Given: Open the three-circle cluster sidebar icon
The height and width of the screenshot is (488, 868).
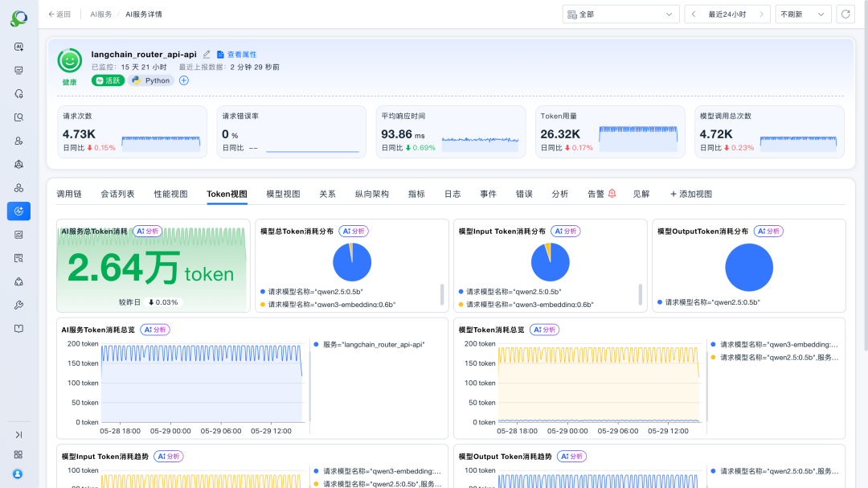Looking at the screenshot, I should click(x=18, y=188).
